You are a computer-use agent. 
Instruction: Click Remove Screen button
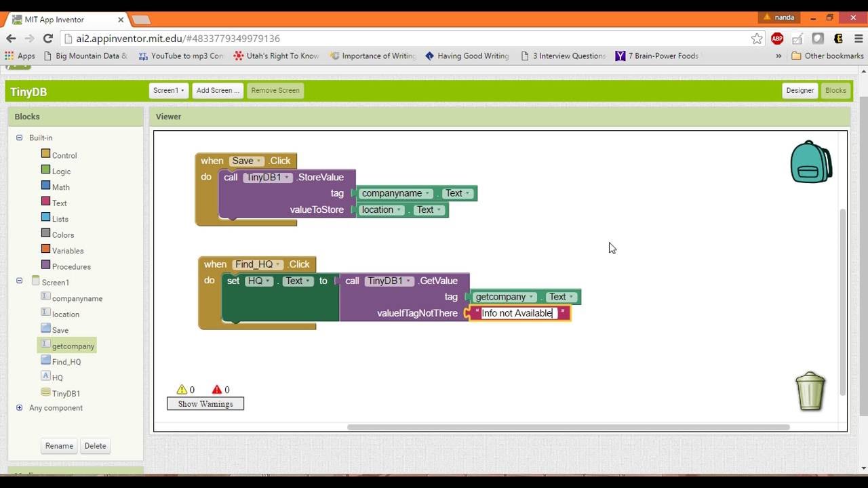[x=275, y=90]
